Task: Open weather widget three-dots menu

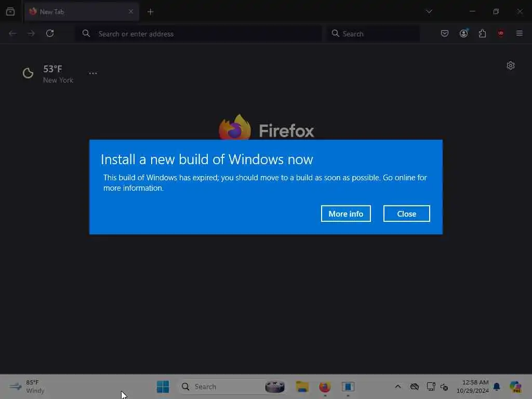Action: (93, 73)
